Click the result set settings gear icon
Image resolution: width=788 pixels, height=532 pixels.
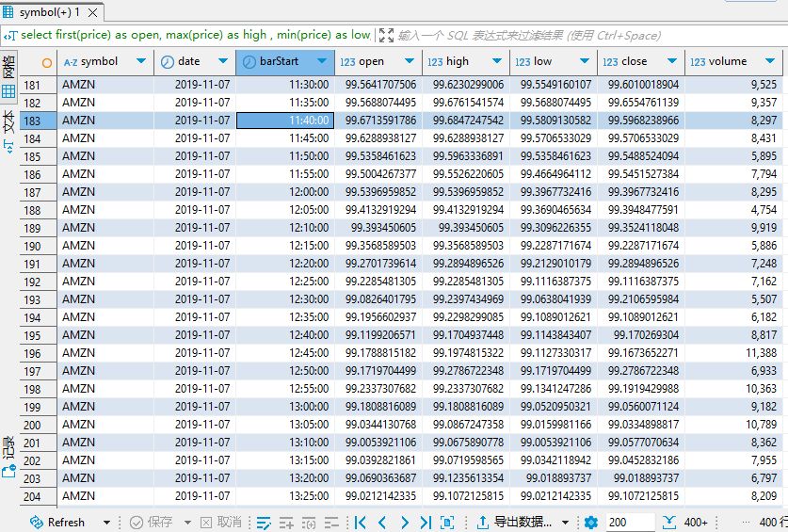pyautogui.click(x=590, y=522)
